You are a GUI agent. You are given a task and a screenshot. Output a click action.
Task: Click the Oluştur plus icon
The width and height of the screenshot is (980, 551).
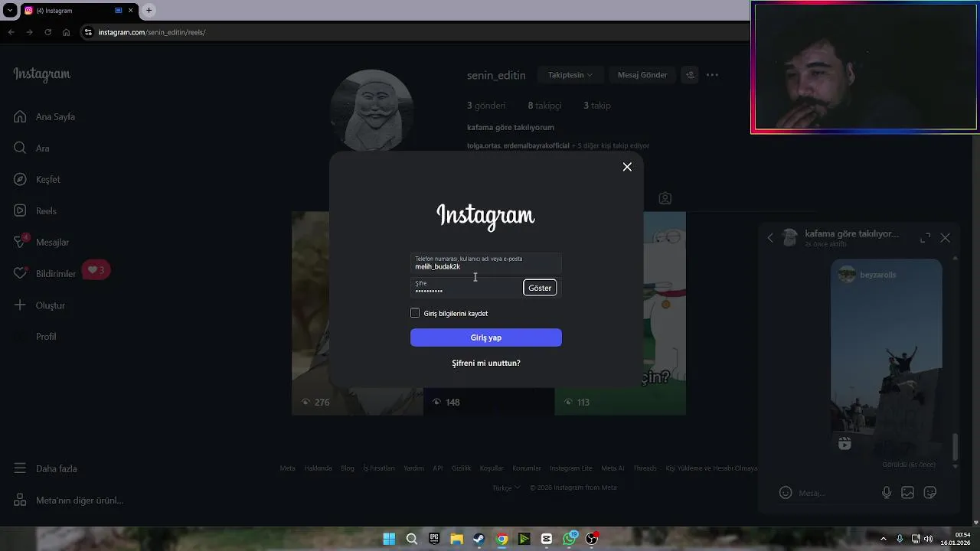(x=20, y=305)
